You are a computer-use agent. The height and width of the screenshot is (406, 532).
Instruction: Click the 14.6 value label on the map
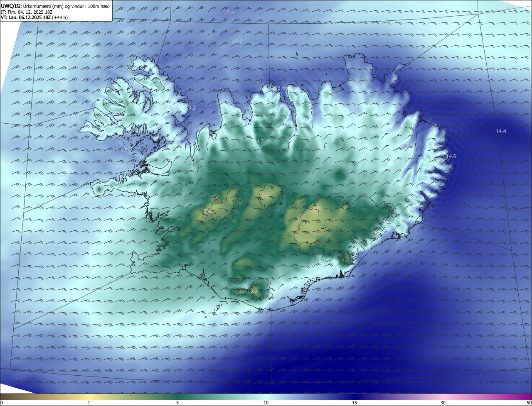451,156
